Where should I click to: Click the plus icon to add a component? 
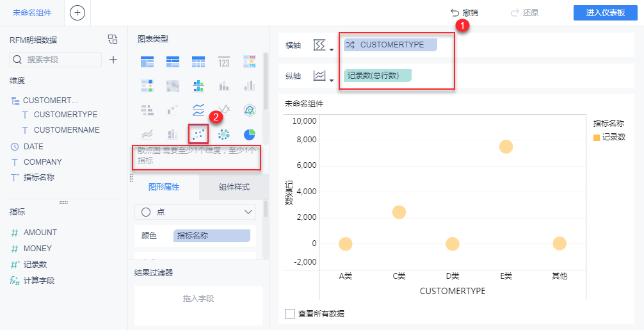coord(77,13)
